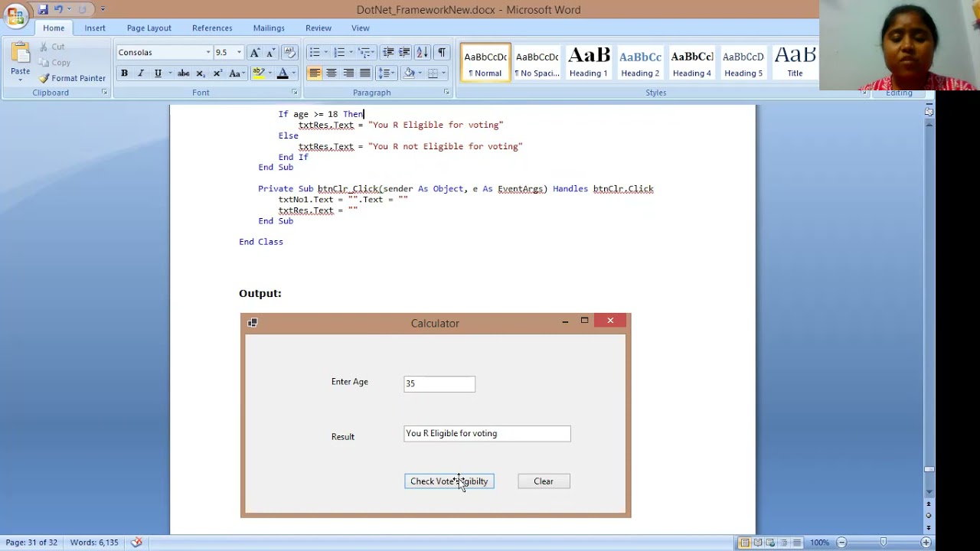
Task: Apply the Heading 4 style
Action: pyautogui.click(x=691, y=62)
